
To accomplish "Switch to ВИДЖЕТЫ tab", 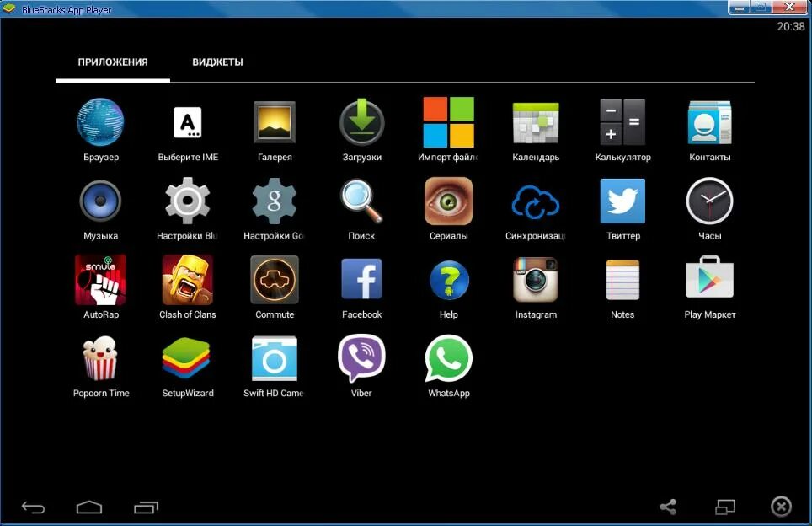I will coord(217,62).
